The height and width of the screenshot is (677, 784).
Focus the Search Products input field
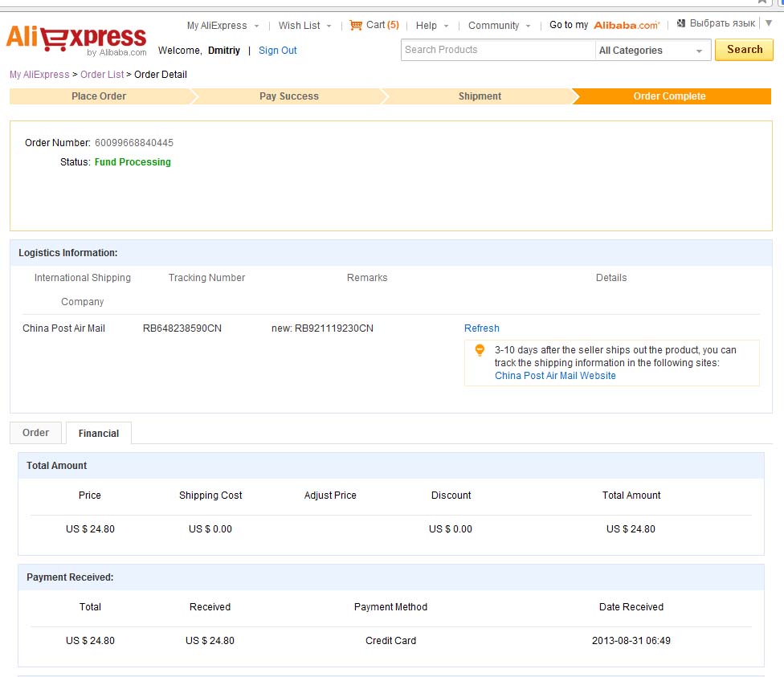click(497, 50)
